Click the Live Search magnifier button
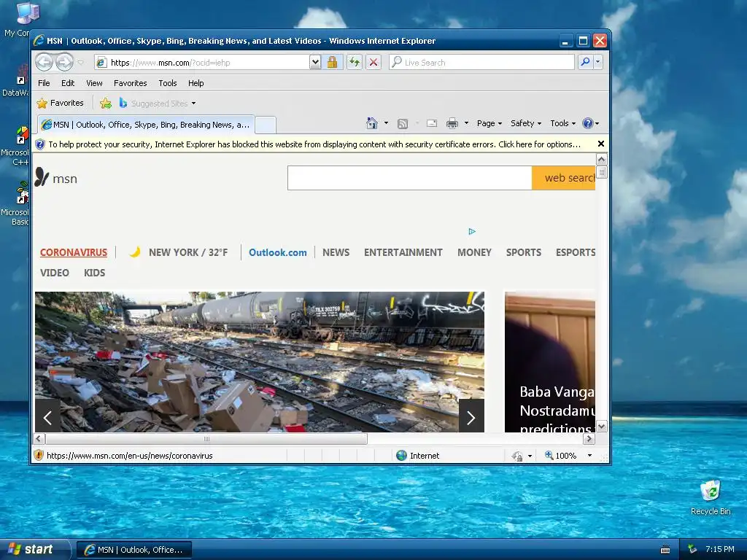 coord(586,63)
